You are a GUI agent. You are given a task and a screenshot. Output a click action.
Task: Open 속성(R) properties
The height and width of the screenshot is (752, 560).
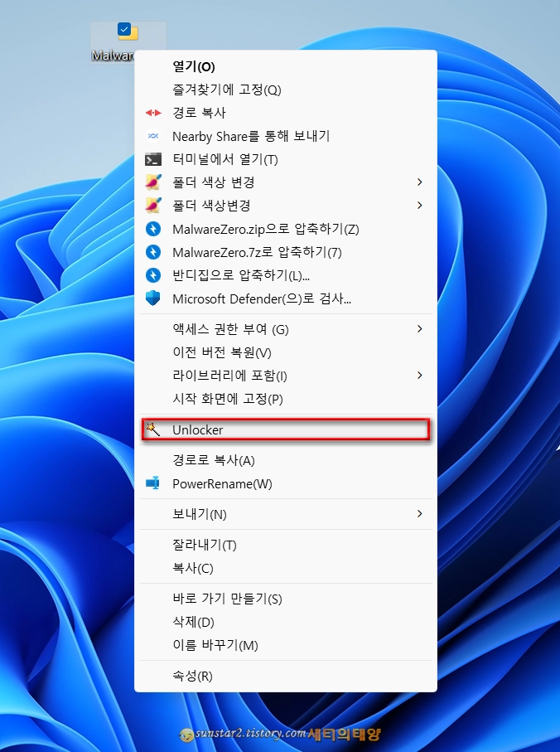286,676
